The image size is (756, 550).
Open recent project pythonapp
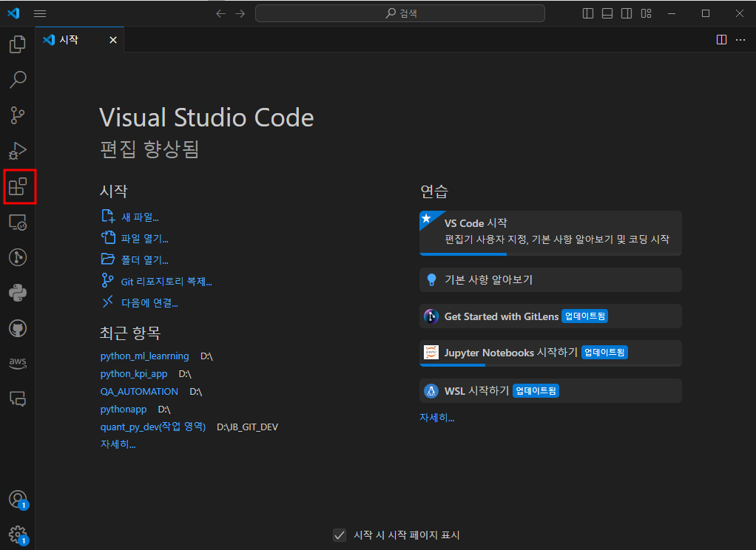[124, 410]
